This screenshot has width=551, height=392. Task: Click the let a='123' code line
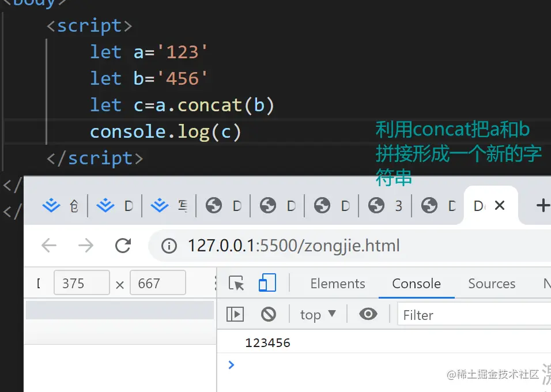pyautogui.click(x=149, y=52)
